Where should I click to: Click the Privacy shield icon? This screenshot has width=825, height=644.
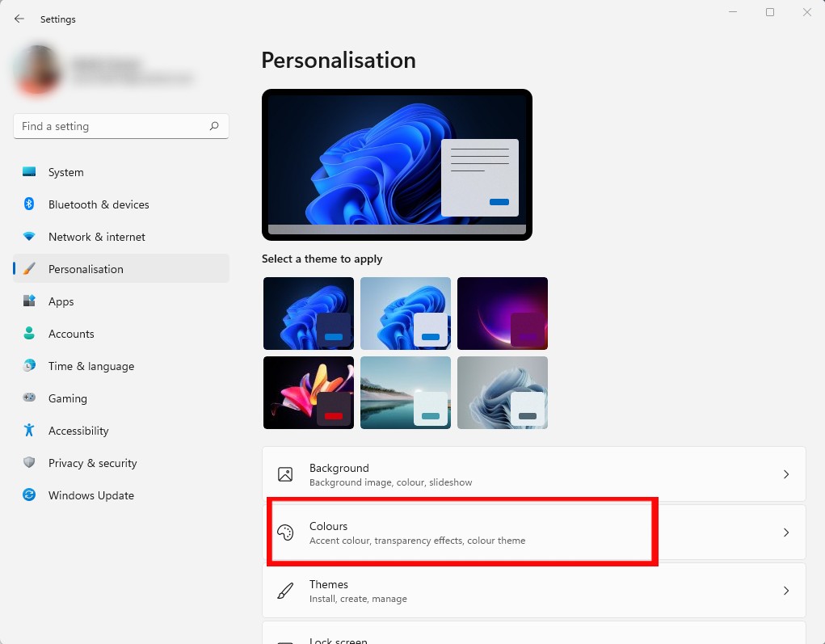click(x=29, y=462)
